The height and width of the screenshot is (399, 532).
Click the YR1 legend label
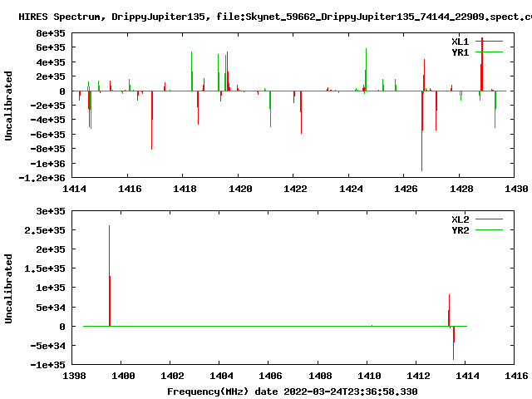click(460, 52)
